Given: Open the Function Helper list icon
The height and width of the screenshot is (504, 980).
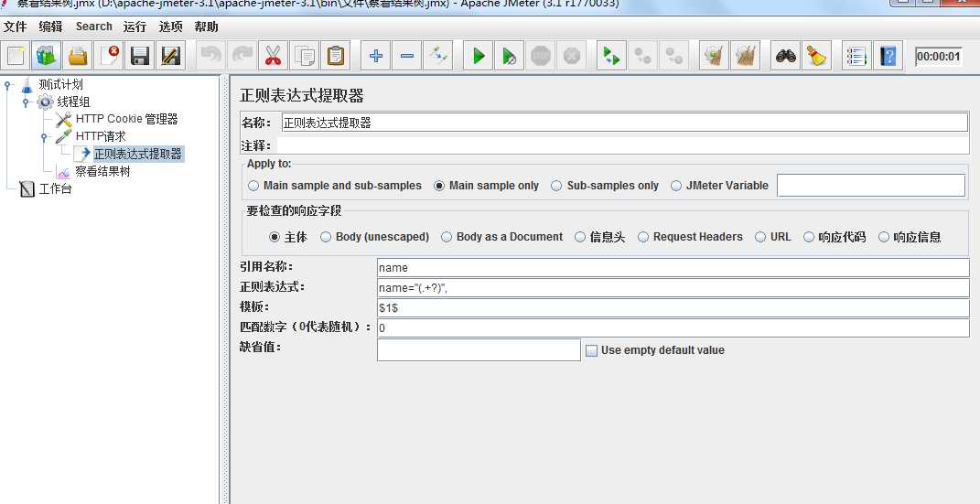Looking at the screenshot, I should point(856,56).
